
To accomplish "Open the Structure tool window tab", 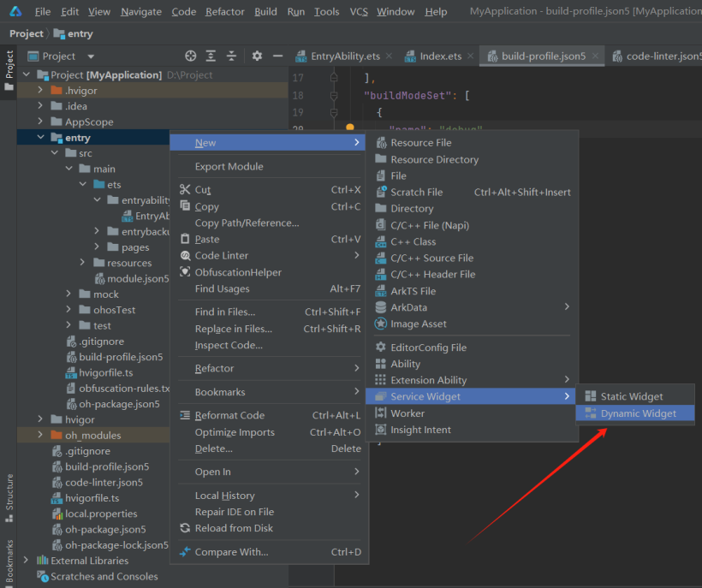I will 9,497.
